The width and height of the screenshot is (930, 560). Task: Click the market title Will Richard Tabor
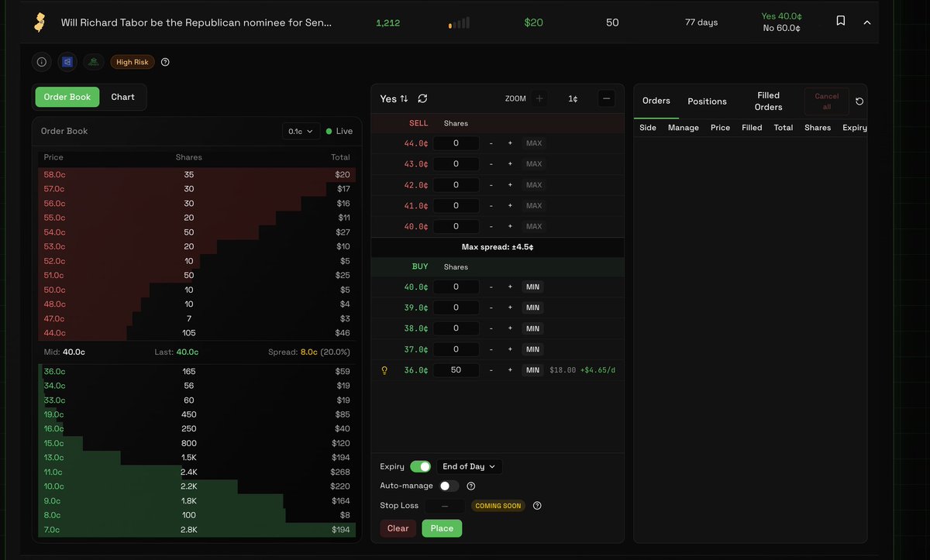[x=196, y=22]
